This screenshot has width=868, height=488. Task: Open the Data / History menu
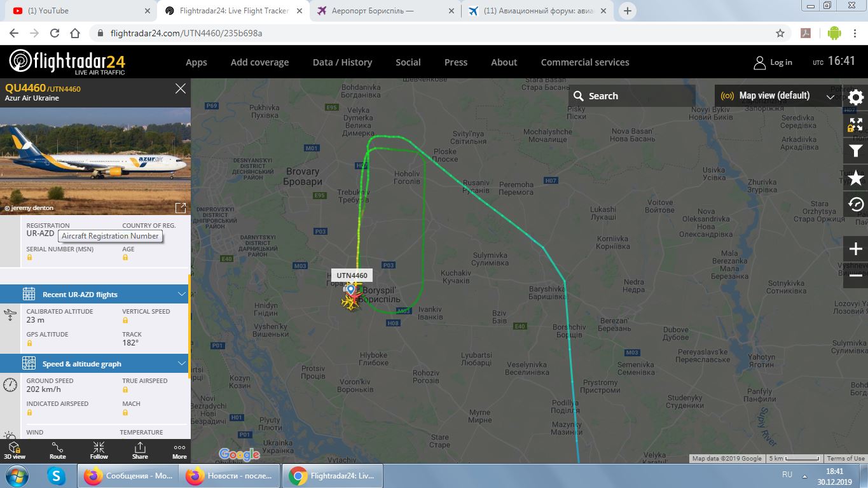click(342, 62)
